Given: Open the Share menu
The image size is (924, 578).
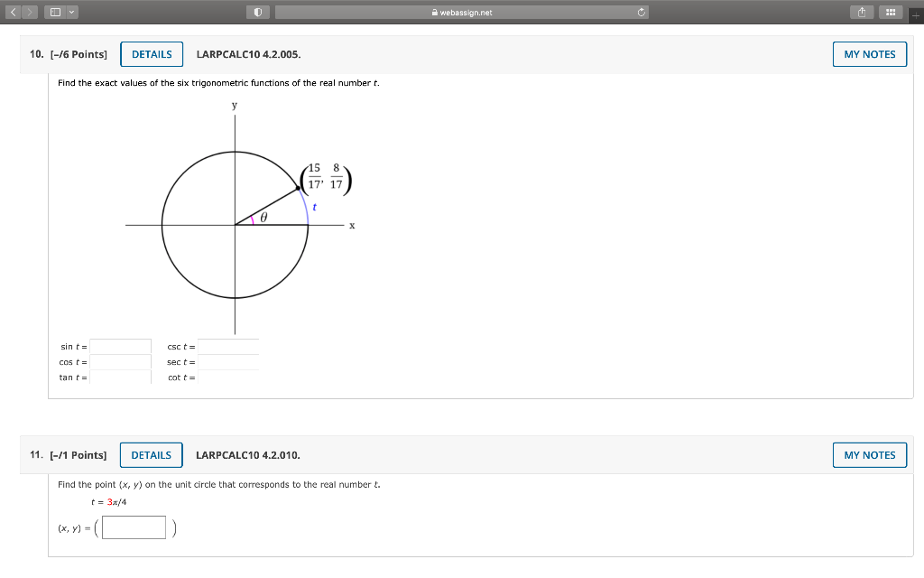Looking at the screenshot, I should [862, 12].
